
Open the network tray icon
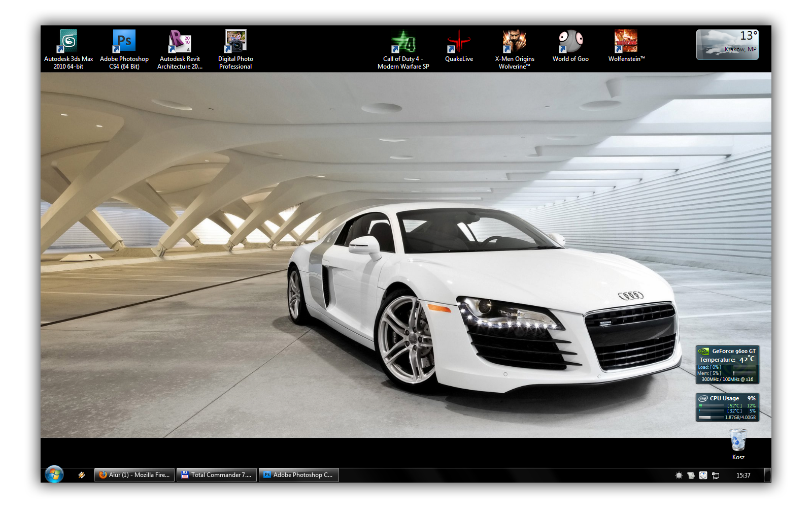(716, 475)
